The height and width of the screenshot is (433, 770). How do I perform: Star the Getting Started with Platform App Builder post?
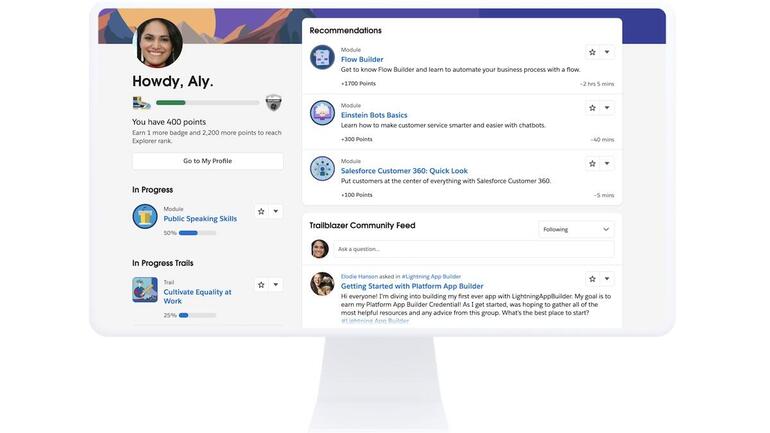pyautogui.click(x=592, y=279)
